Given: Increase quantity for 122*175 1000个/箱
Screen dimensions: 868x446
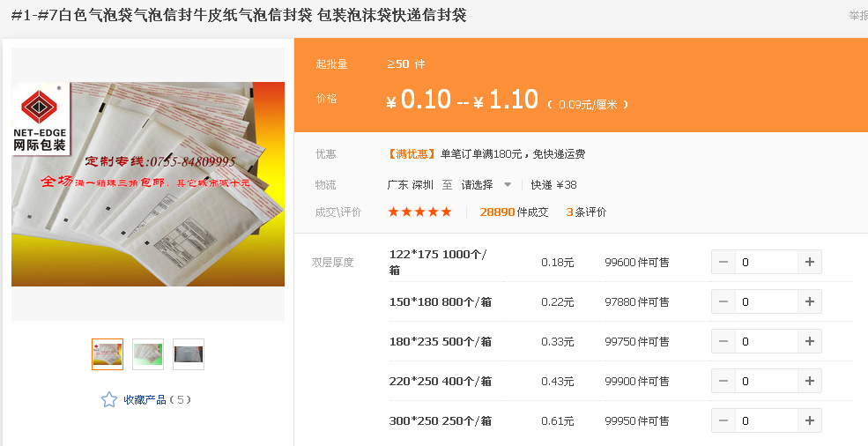Looking at the screenshot, I should point(809,262).
